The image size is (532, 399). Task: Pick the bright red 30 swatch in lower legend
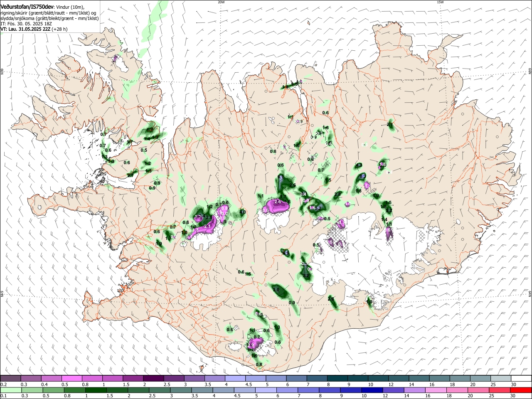pyautogui.click(x=521, y=390)
